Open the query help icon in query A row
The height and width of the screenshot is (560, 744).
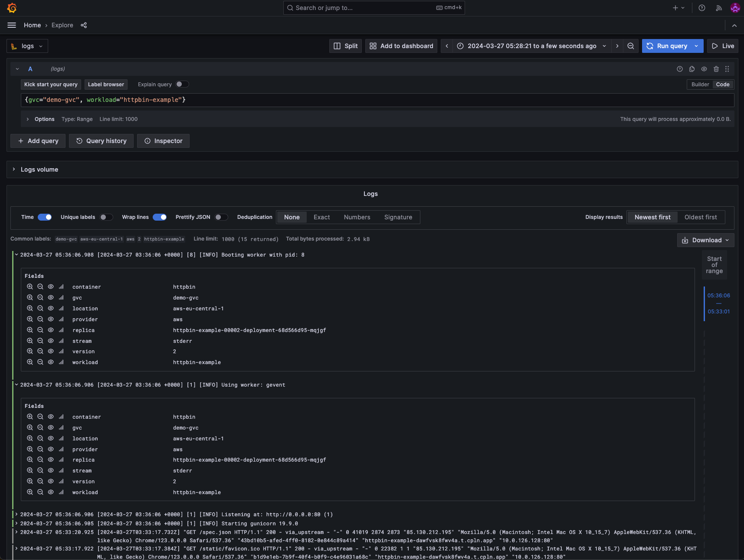[679, 68]
